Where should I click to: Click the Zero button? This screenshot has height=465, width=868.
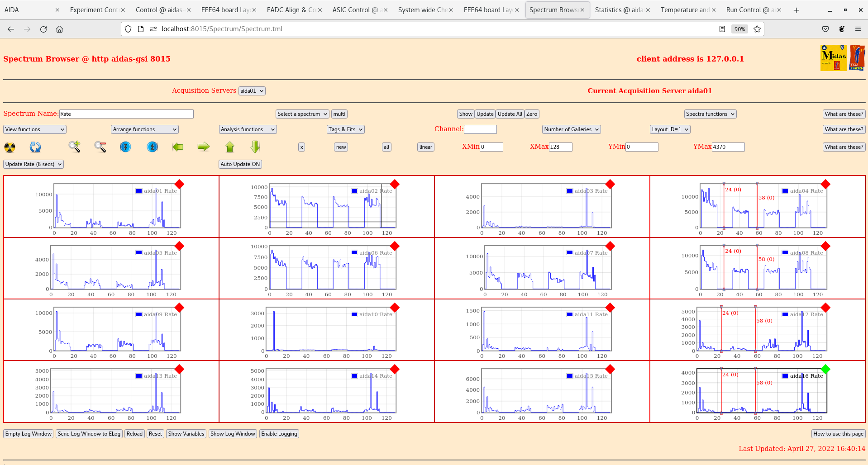pyautogui.click(x=532, y=114)
